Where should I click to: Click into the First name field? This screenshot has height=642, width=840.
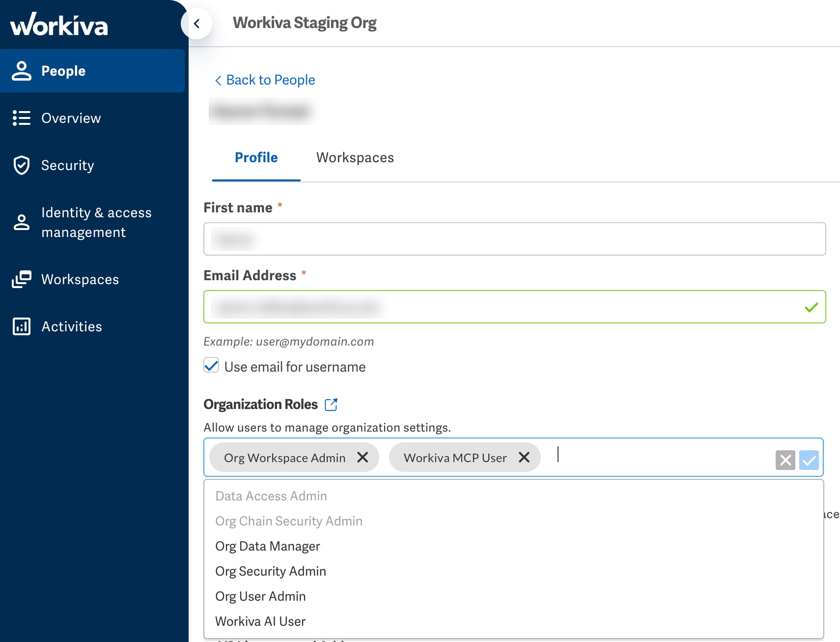click(514, 239)
